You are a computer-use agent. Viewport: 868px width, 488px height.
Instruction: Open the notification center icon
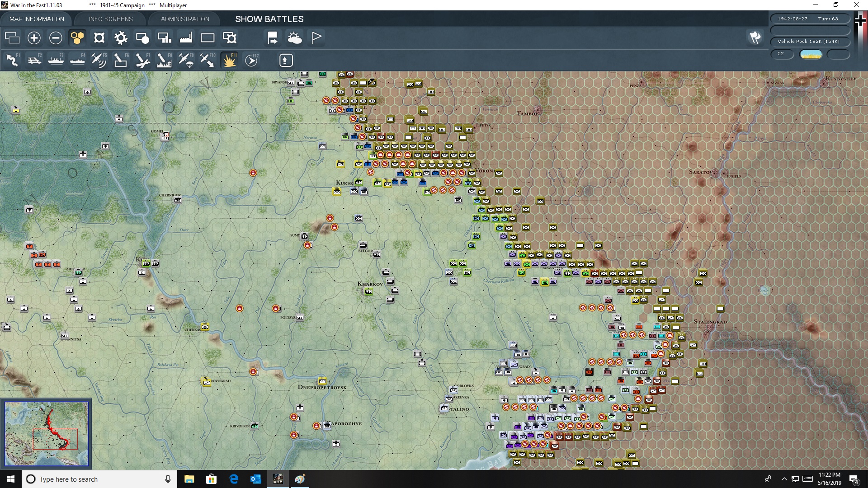(854, 479)
